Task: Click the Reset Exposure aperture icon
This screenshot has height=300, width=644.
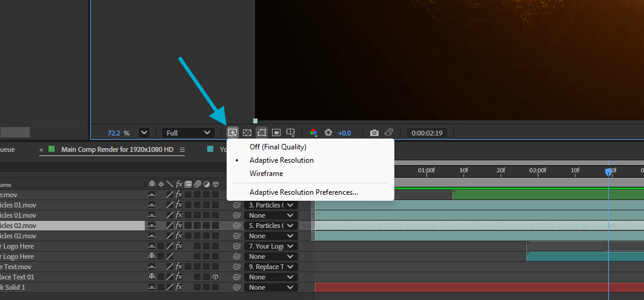Action: coord(328,133)
